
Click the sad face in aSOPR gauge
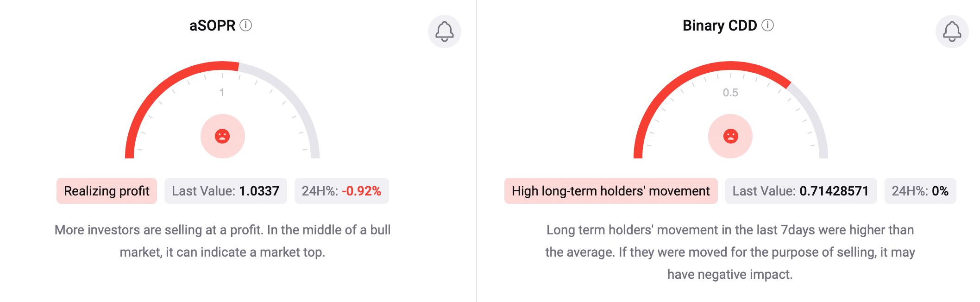(222, 136)
